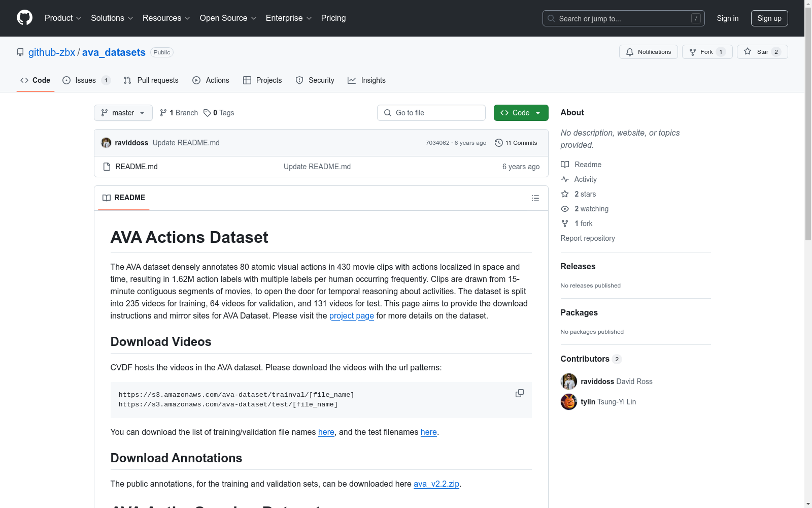Screen dimensions: 812x508
Task: Click the book icon next to Readme
Action: tap(565, 165)
